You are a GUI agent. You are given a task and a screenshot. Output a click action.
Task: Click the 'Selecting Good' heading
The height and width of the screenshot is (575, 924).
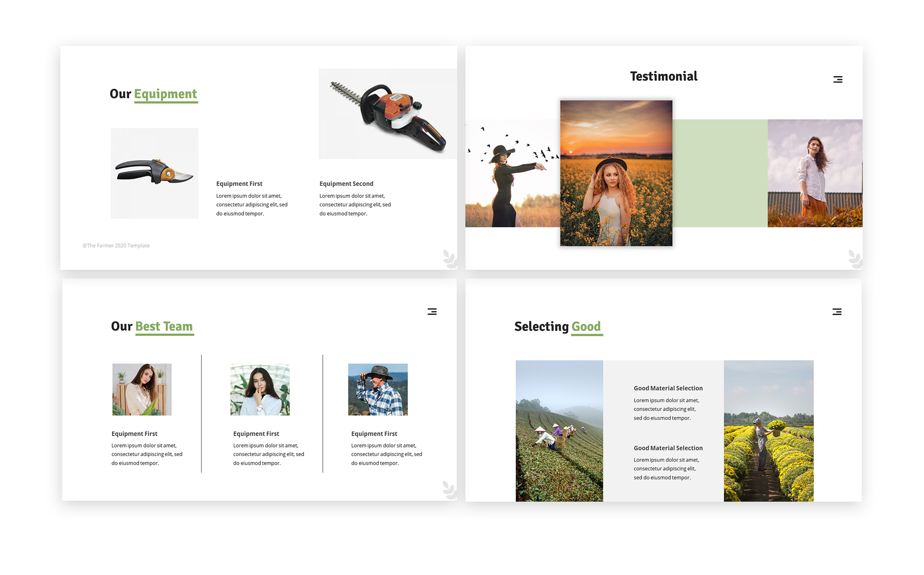[x=558, y=327]
